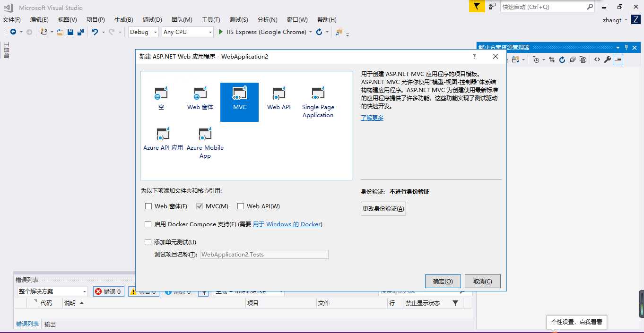Open the Any CPU platform dropdown
The image size is (644, 333).
point(188,32)
